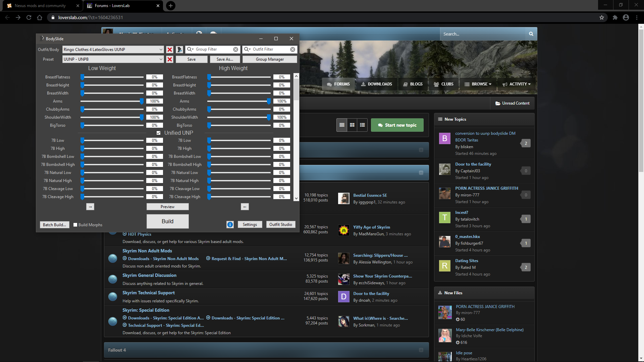Enable the Build Morphs checkbox
Viewport: 644px width, 362px height.
click(75, 225)
